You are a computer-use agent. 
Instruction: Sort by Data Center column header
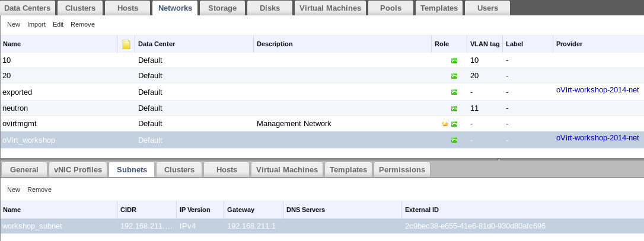click(x=195, y=44)
